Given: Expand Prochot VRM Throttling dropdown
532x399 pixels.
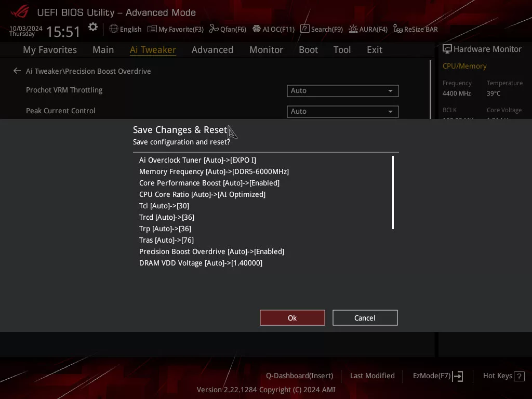Looking at the screenshot, I should 342,91.
